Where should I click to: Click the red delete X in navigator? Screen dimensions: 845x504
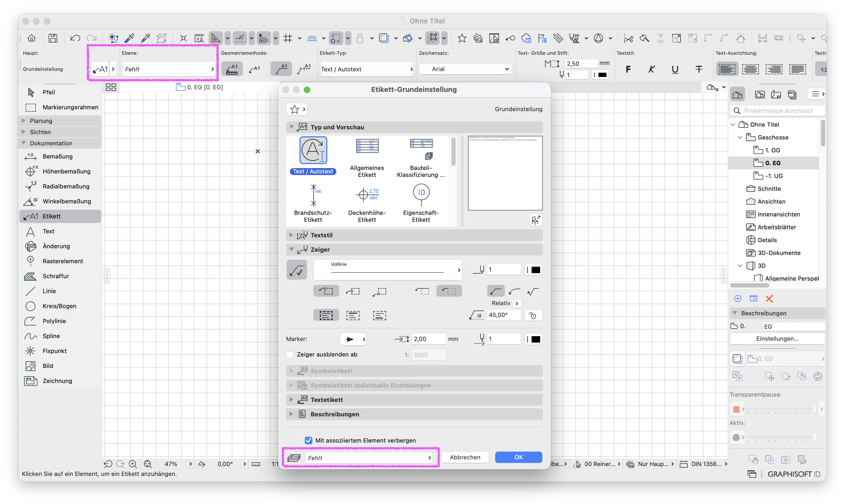(x=769, y=298)
